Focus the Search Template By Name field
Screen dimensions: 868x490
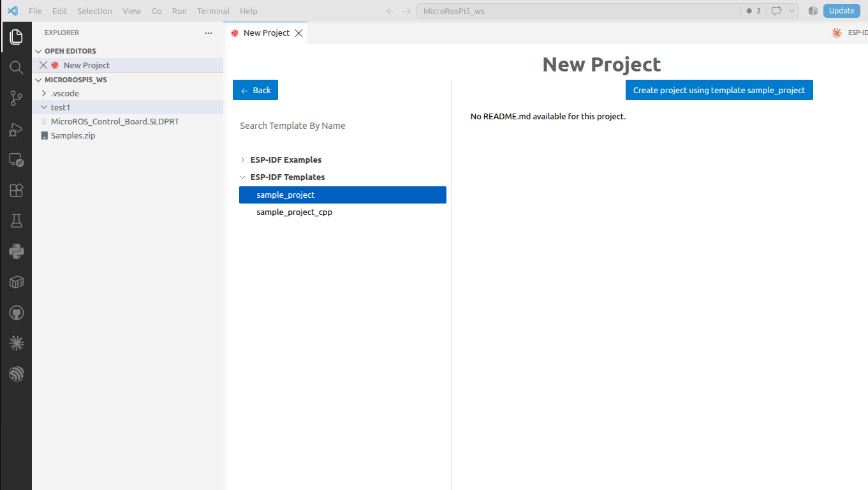click(x=342, y=126)
